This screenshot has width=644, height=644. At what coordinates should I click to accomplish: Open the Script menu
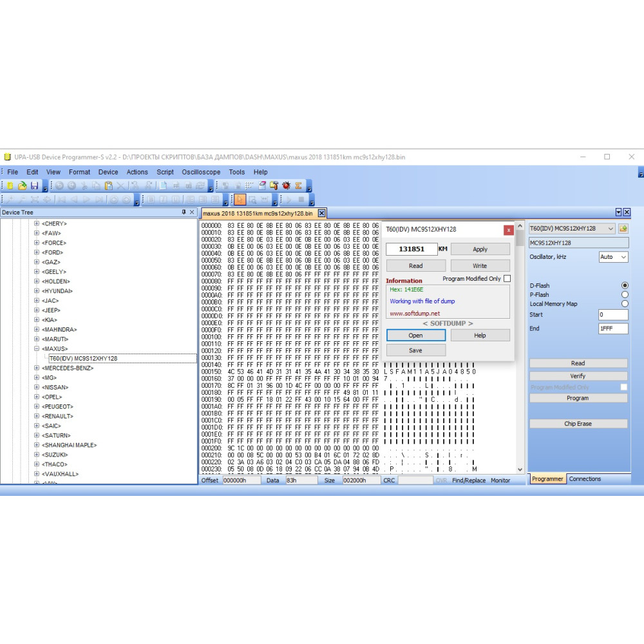click(165, 172)
